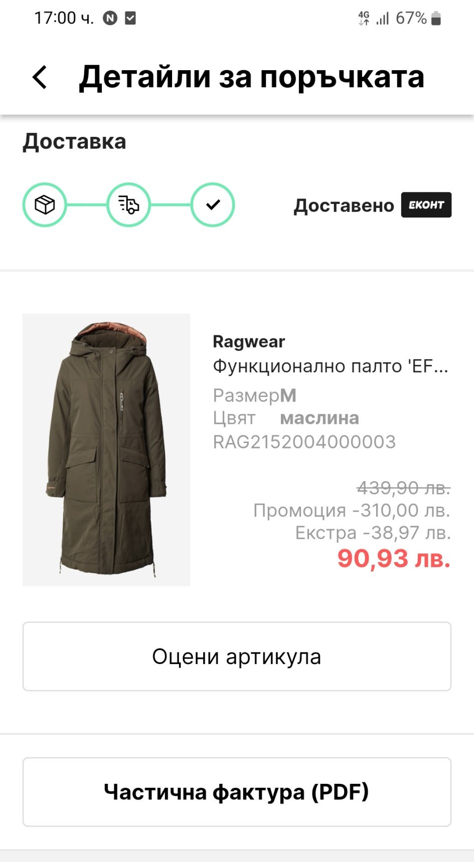Tap the delivered checkmark step icon
The height and width of the screenshot is (868, 474).
pos(213,205)
